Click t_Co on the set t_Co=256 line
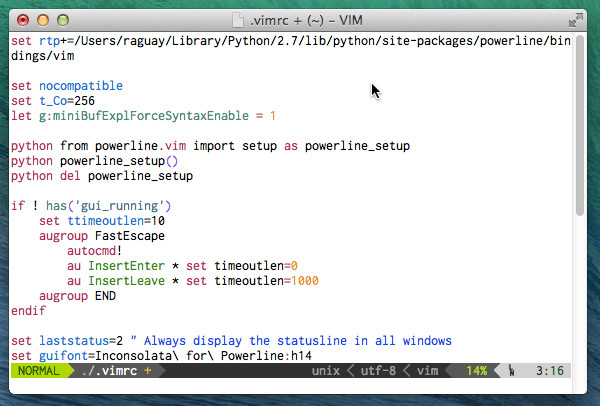Screen dimensions: 600x406 [53, 101]
